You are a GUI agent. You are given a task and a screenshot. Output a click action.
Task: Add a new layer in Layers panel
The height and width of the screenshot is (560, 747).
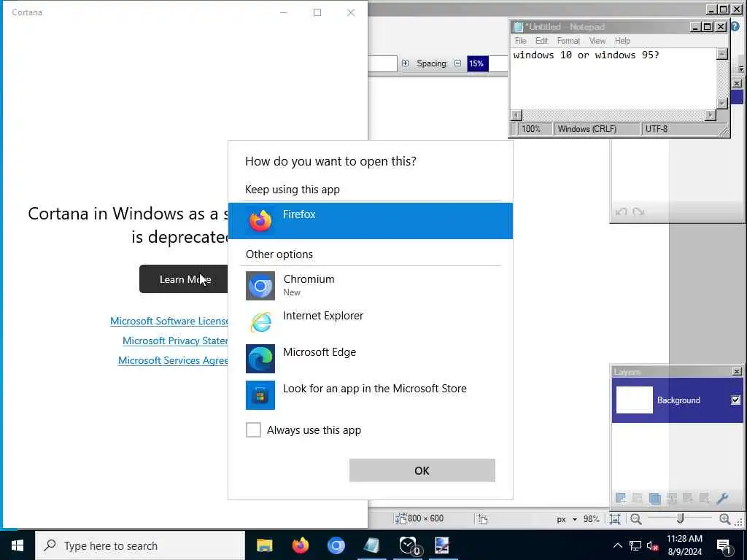[621, 499]
